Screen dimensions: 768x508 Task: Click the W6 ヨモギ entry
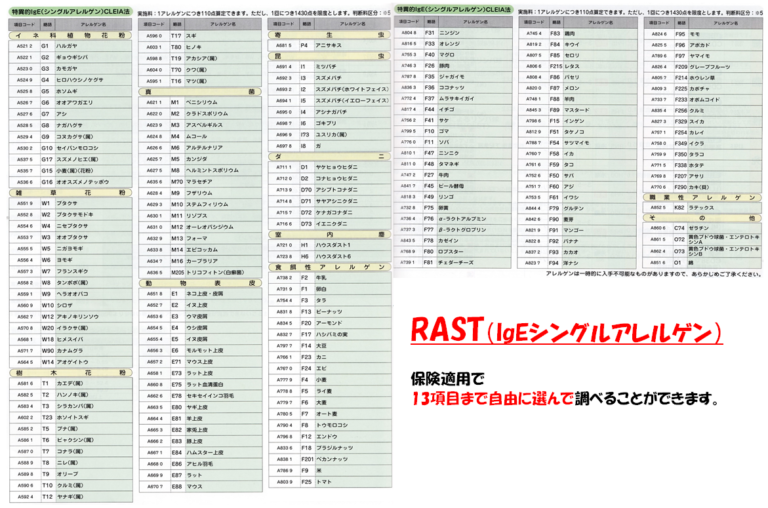pos(71,260)
